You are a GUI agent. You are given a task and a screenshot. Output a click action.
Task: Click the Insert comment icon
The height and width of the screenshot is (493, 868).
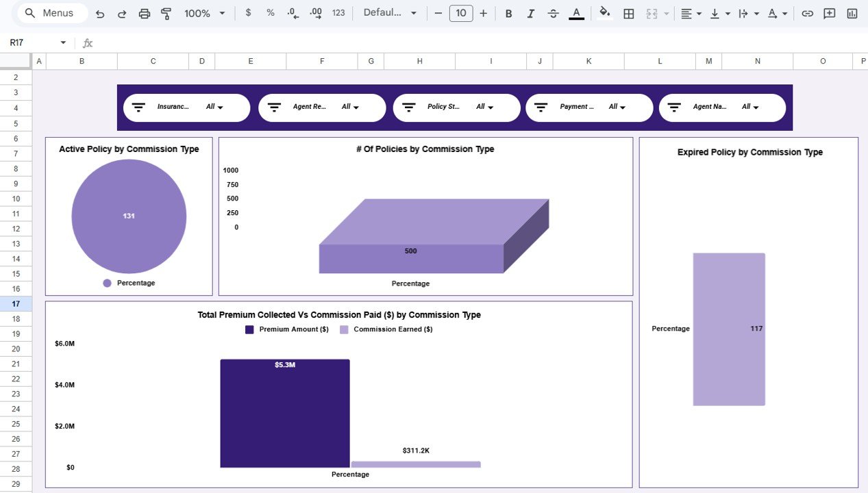click(x=829, y=12)
